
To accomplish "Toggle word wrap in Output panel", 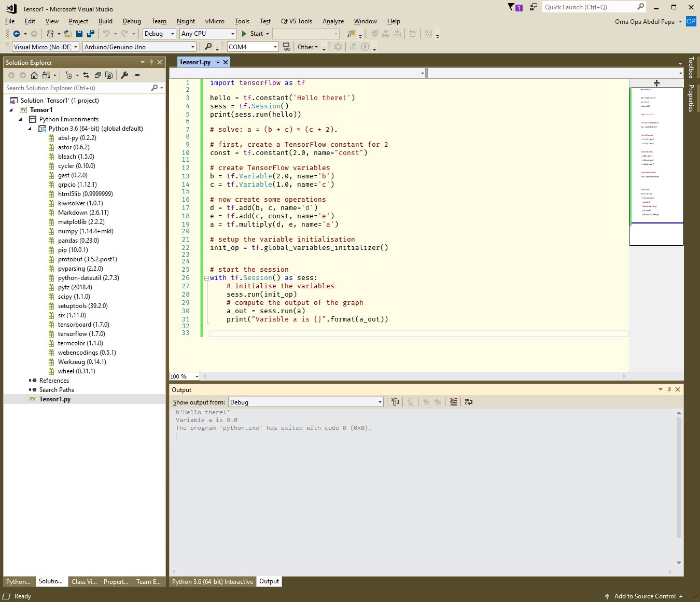I will click(x=469, y=402).
